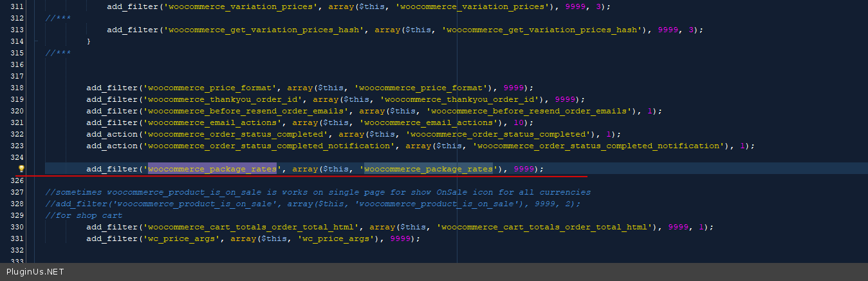
Task: Click 'woocommerce_get_variation_prices_hash' hook name on line 313
Action: pyautogui.click(x=264, y=30)
